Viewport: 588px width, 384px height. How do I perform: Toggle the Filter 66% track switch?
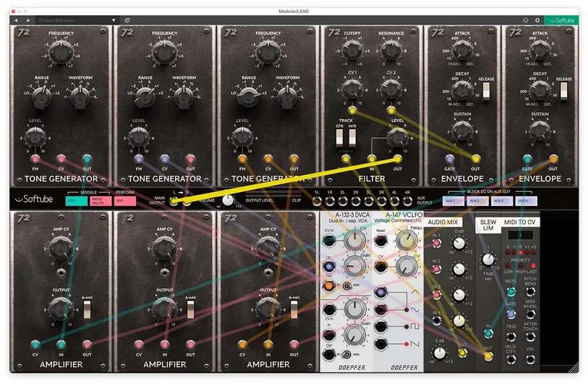(352, 137)
